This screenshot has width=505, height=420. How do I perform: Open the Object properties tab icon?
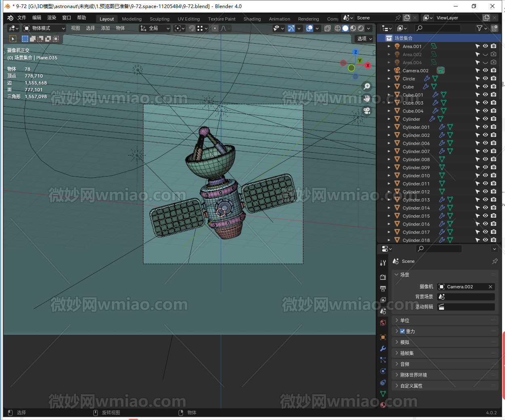(383, 337)
